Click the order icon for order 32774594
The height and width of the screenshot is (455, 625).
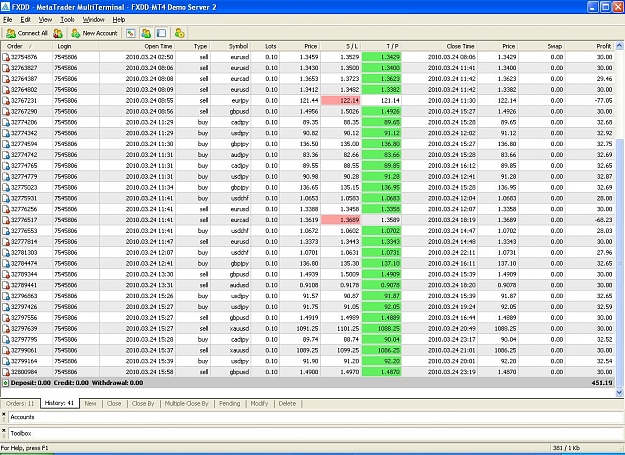pos(6,144)
